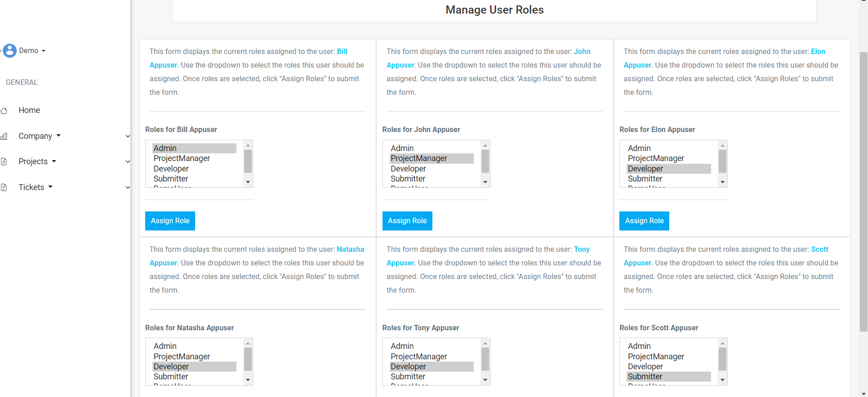868x397 pixels.
Task: Assign Role for Bill Appuser
Action: (x=170, y=221)
